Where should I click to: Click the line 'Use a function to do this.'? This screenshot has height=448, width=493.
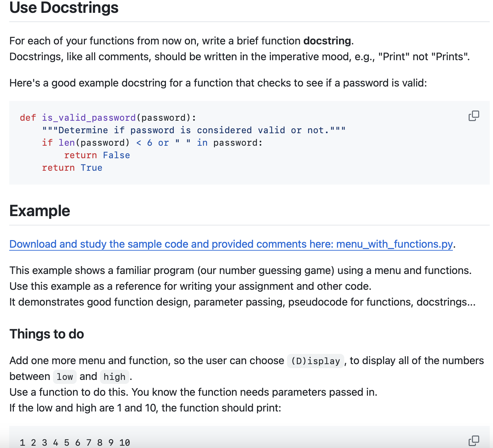point(194,392)
